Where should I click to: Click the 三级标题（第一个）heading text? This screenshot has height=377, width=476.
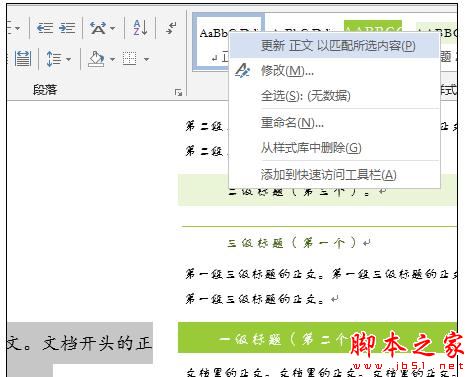coord(292,243)
